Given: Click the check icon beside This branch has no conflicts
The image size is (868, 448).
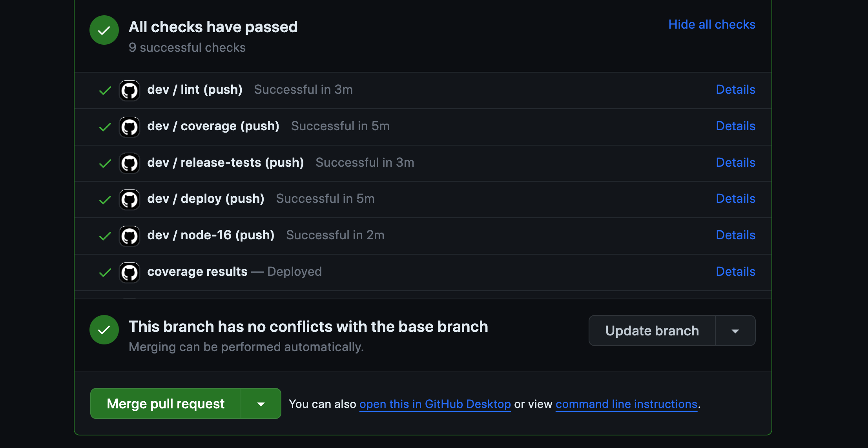Looking at the screenshot, I should (104, 330).
